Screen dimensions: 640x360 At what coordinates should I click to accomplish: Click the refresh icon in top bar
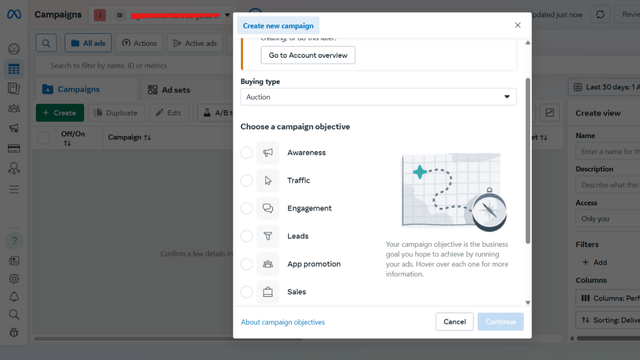pyautogui.click(x=600, y=15)
